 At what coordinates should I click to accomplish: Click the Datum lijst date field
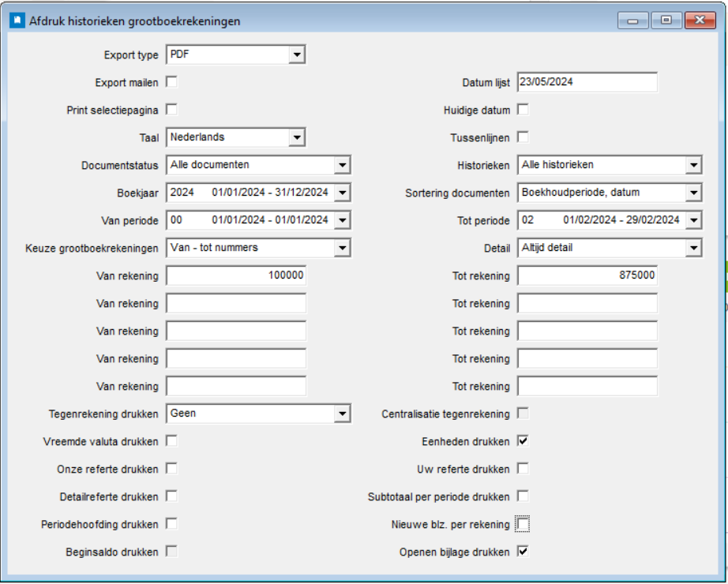pos(587,82)
